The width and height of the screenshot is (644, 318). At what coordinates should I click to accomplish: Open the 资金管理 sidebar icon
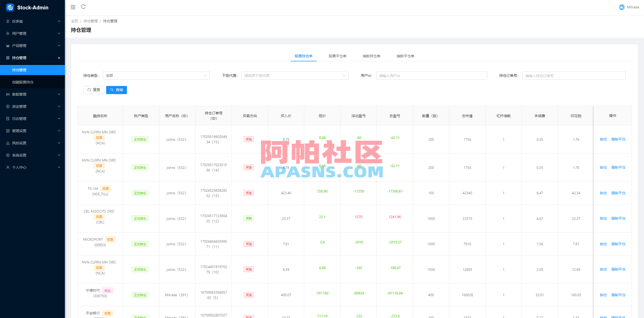(x=8, y=106)
